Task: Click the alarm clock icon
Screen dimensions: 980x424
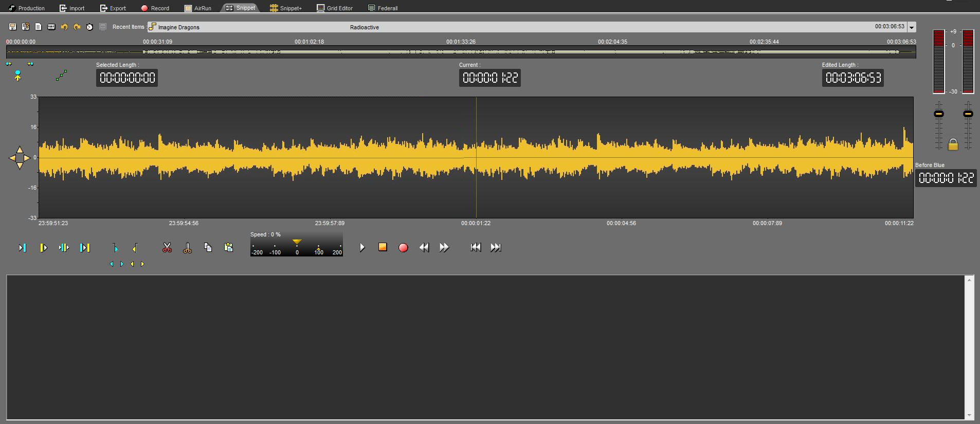Action: [x=90, y=27]
